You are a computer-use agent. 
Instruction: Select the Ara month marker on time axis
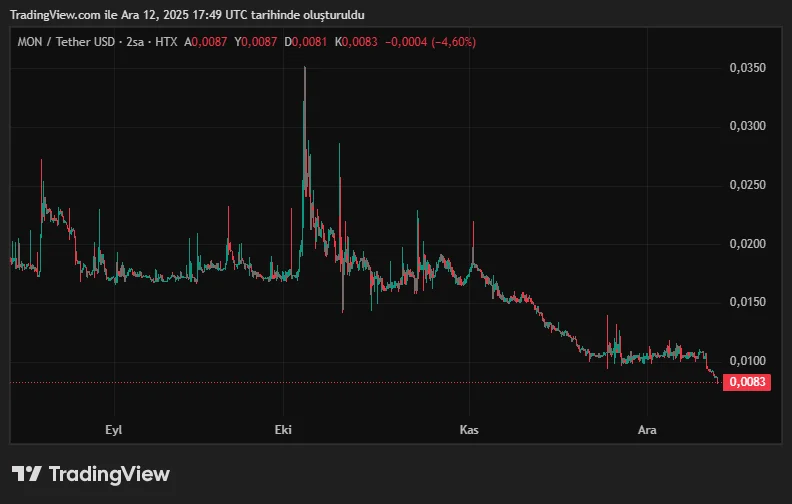648,430
